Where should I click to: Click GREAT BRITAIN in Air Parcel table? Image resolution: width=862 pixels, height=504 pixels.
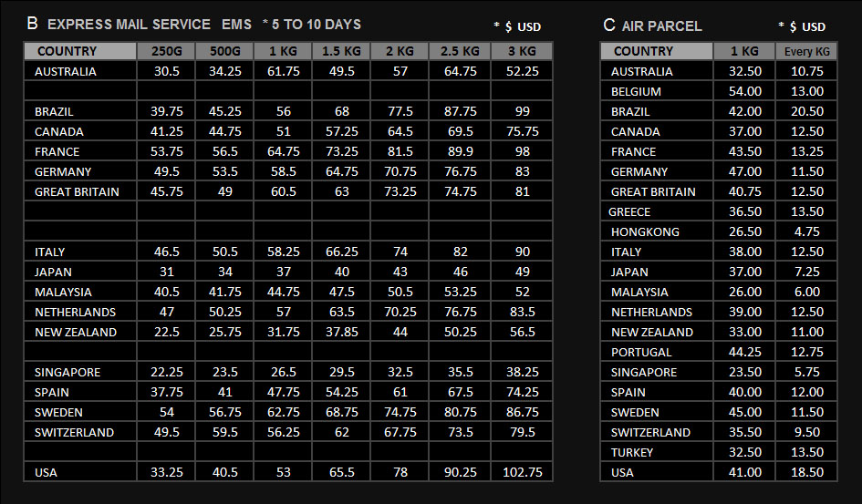[x=653, y=191]
